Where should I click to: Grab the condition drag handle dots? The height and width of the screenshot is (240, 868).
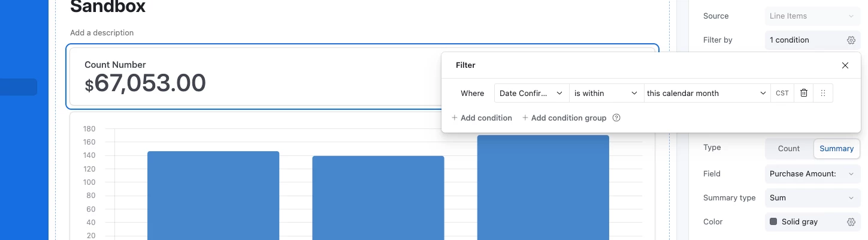[x=823, y=93]
